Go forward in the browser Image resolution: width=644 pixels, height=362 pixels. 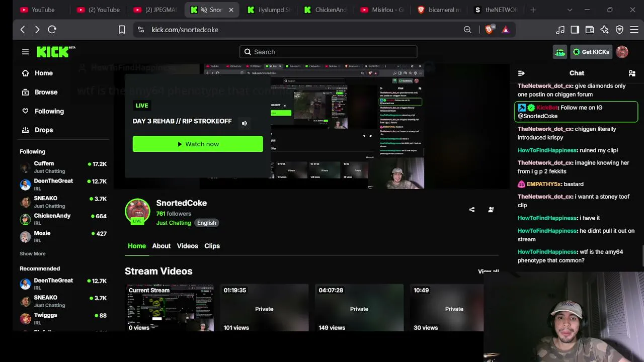tap(37, 30)
